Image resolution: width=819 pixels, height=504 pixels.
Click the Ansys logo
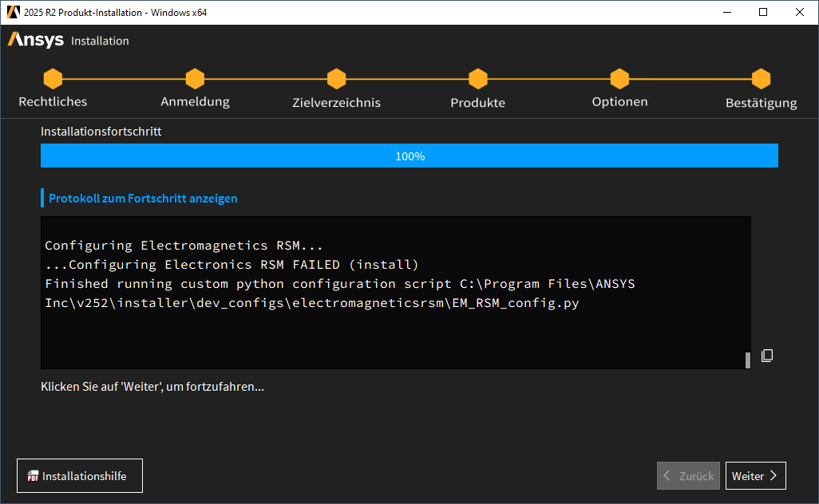point(35,40)
